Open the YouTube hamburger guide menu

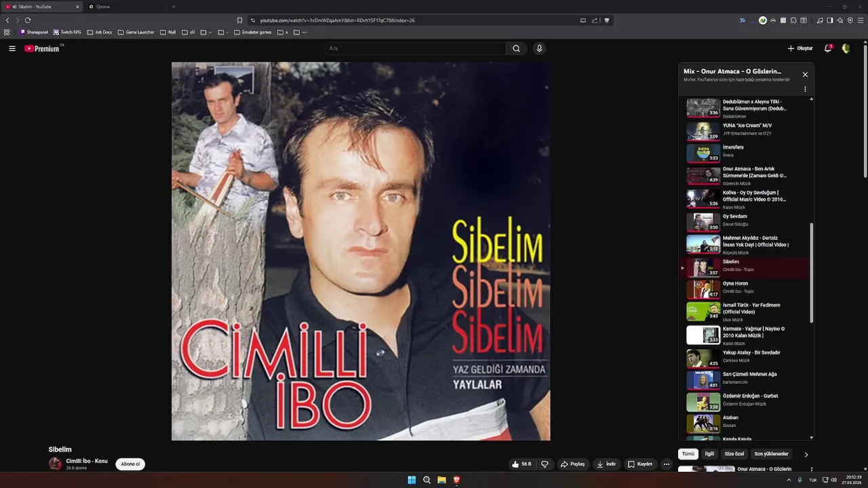tap(12, 49)
